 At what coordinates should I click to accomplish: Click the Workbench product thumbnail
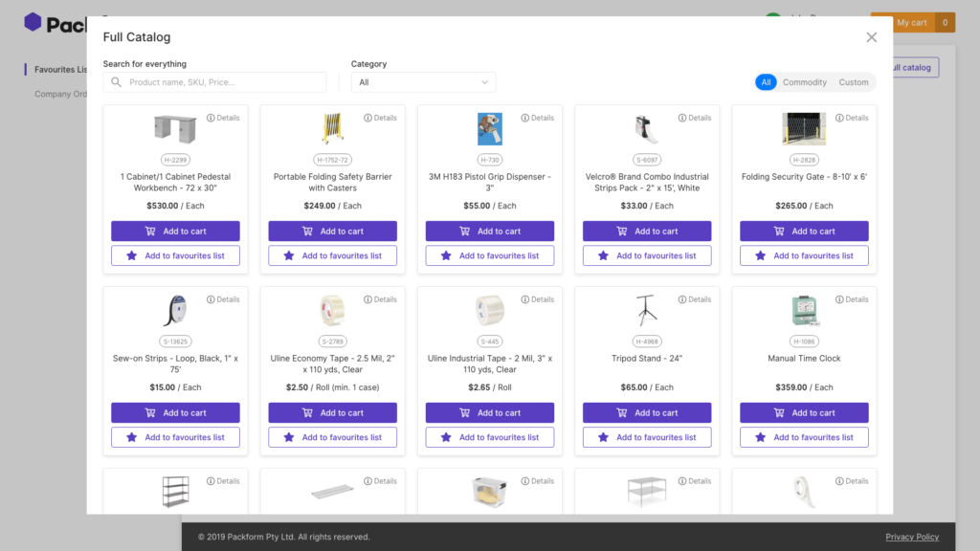coord(175,129)
